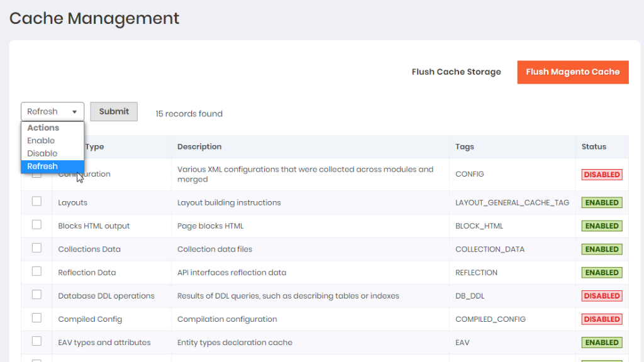The image size is (644, 362).
Task: Click 'API interfaces reflection data' description
Action: (x=231, y=273)
